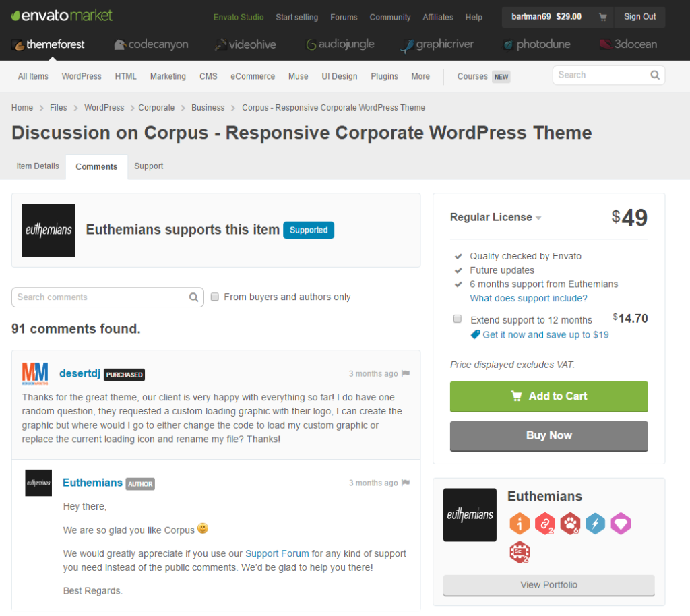Go to the Corporate breadcrumb
Screen dimensions: 690x616
(156, 108)
